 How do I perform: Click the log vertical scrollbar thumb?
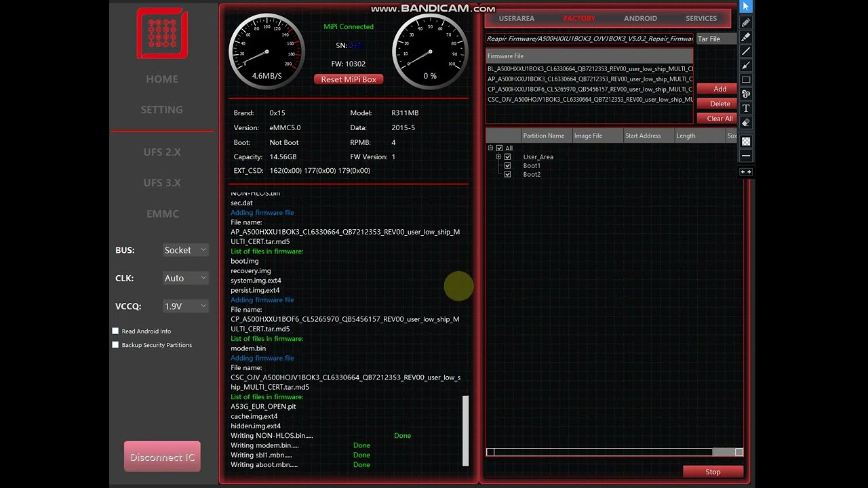(x=465, y=430)
